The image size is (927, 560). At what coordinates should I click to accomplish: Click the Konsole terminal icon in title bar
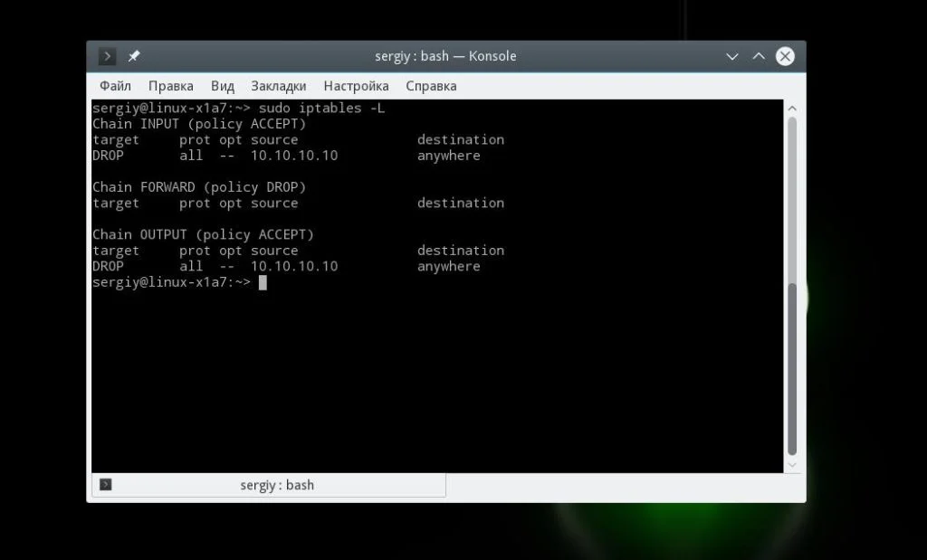(107, 56)
